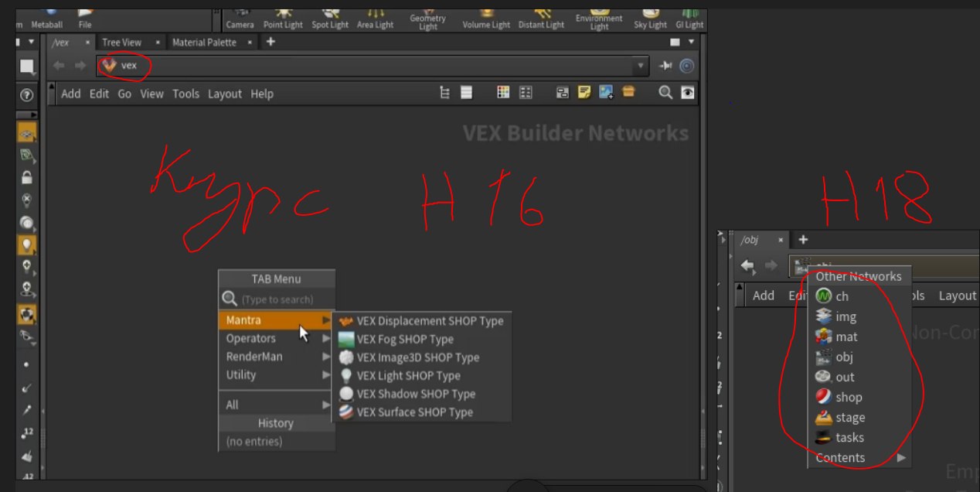
Task: Click the Point Light shelf tool
Action: (x=283, y=19)
